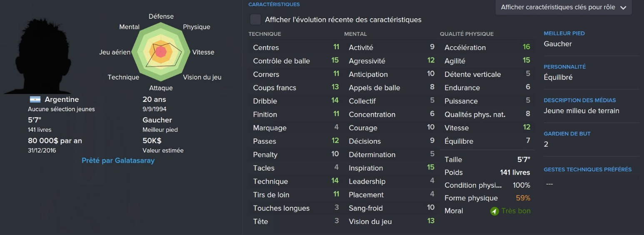Screen dimensions: 644x235
Task: Select the CARACTÉRISTIQUES section header
Action: 274,4
